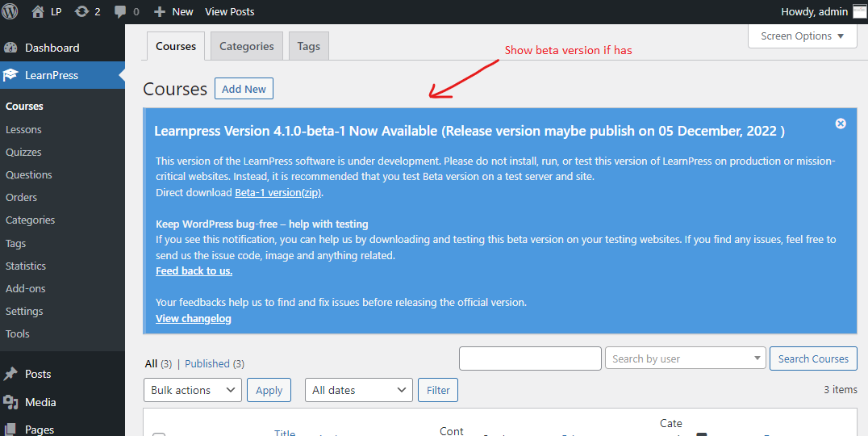Open the Bulk actions dropdown

point(193,390)
